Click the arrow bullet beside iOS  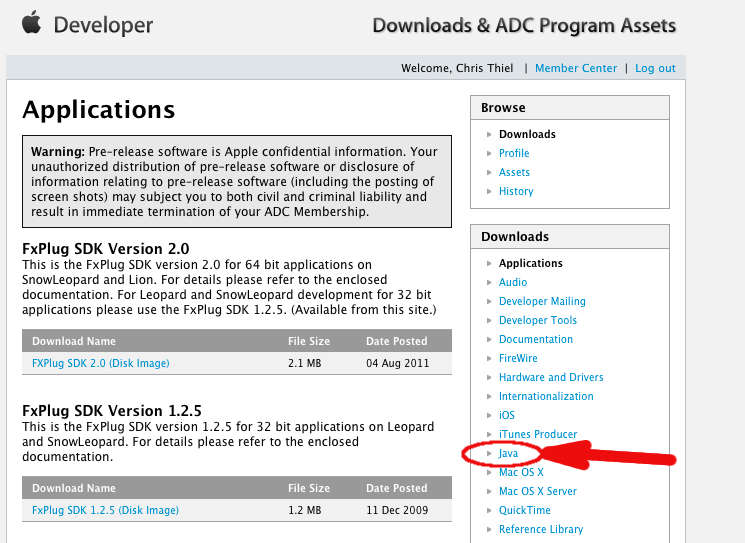point(489,415)
